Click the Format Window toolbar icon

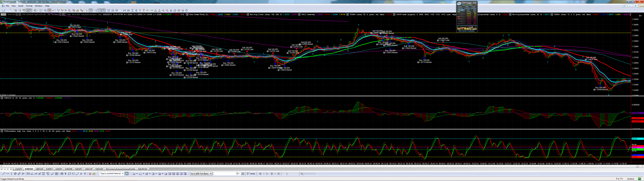40,11
